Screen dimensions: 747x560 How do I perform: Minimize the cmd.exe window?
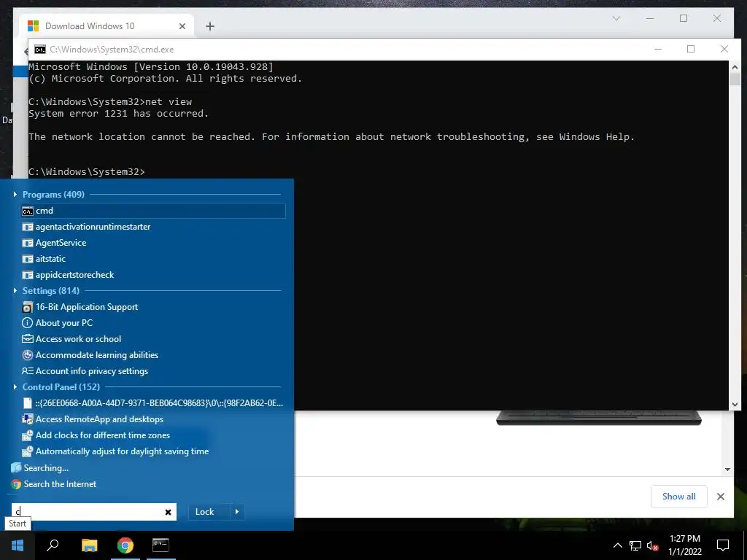658,49
